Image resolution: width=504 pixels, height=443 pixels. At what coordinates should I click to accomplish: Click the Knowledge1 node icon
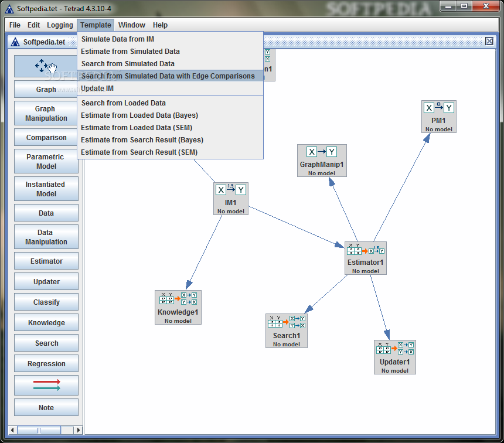click(x=178, y=298)
